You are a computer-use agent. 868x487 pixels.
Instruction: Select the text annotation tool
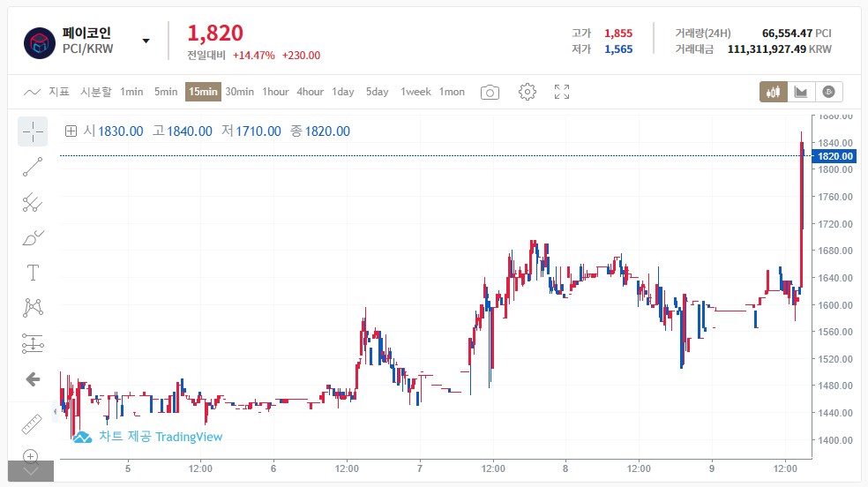(33, 273)
